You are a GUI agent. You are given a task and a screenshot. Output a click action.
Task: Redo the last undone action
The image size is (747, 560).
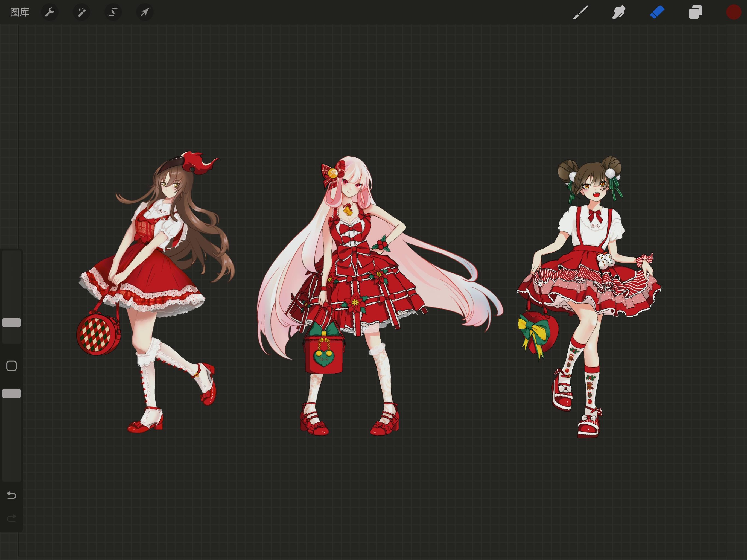coord(11,518)
